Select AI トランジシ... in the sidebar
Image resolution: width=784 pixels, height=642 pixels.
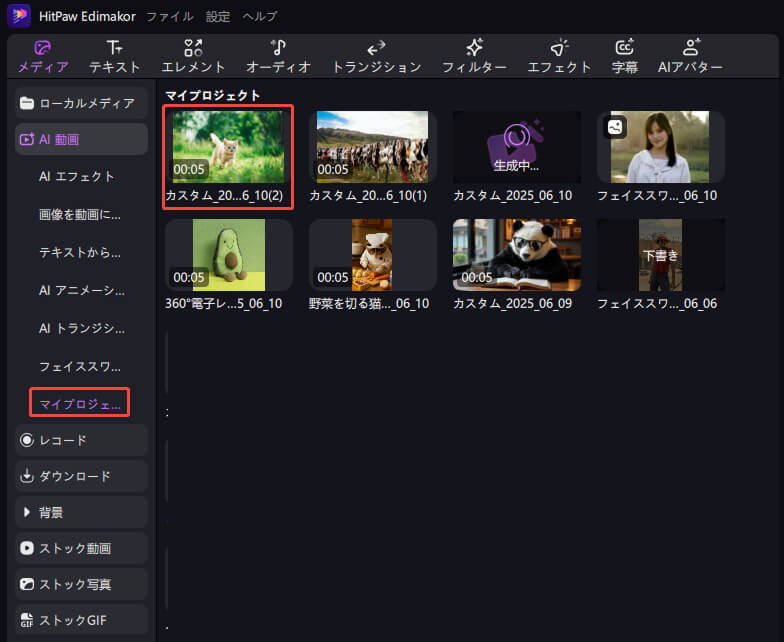tap(82, 328)
